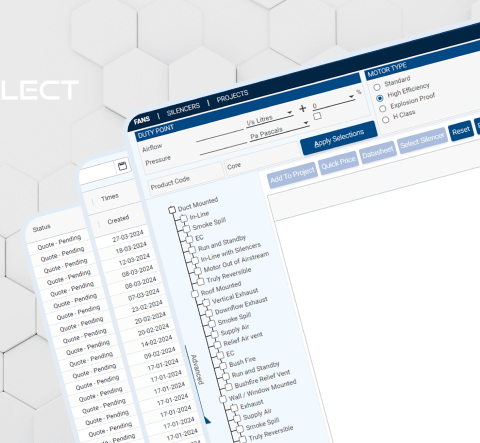
Task: Toggle the Duct Mounted tree checkbox
Action: pyautogui.click(x=172, y=210)
